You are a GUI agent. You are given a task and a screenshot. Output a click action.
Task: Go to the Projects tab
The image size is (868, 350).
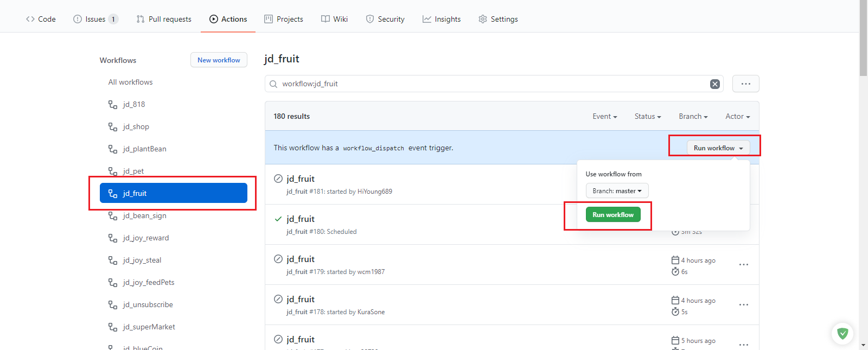pyautogui.click(x=284, y=19)
